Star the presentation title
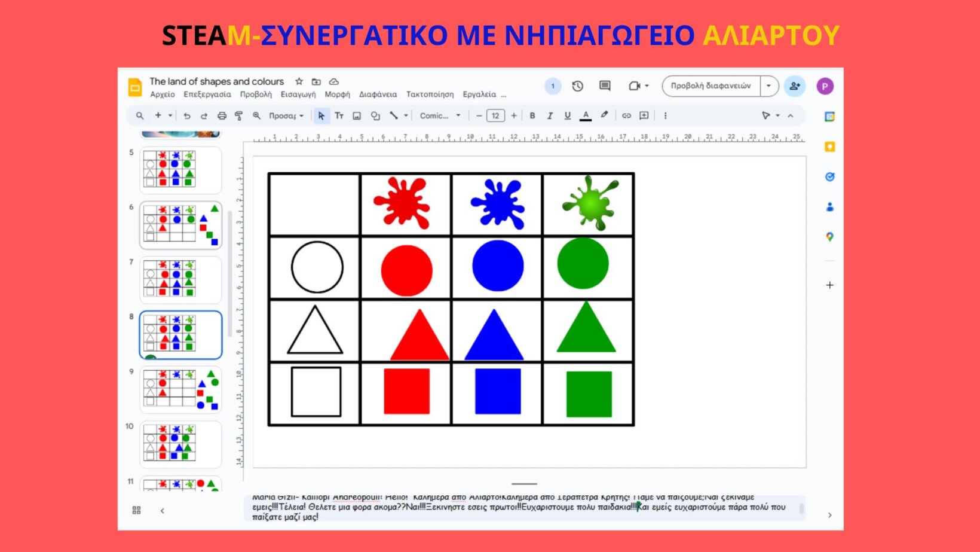The image size is (980, 552). [299, 81]
